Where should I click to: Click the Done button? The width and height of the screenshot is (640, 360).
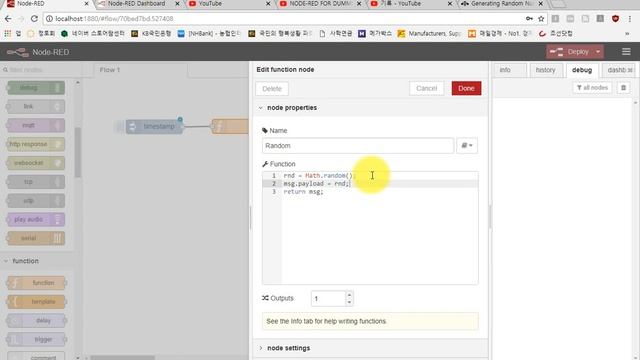(x=466, y=88)
